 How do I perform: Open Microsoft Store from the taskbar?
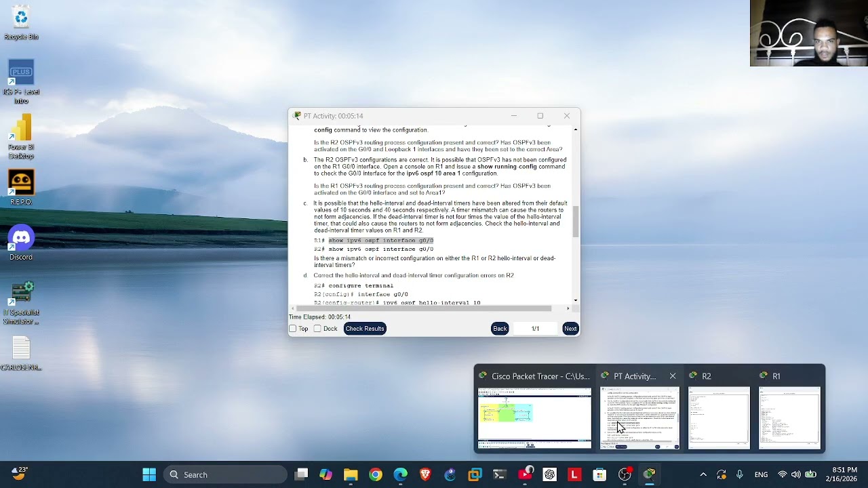(599, 474)
